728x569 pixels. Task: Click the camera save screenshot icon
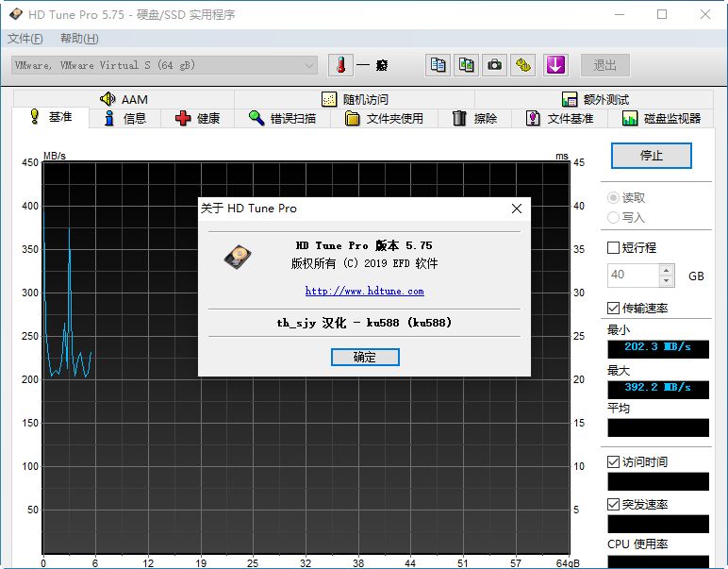(494, 65)
